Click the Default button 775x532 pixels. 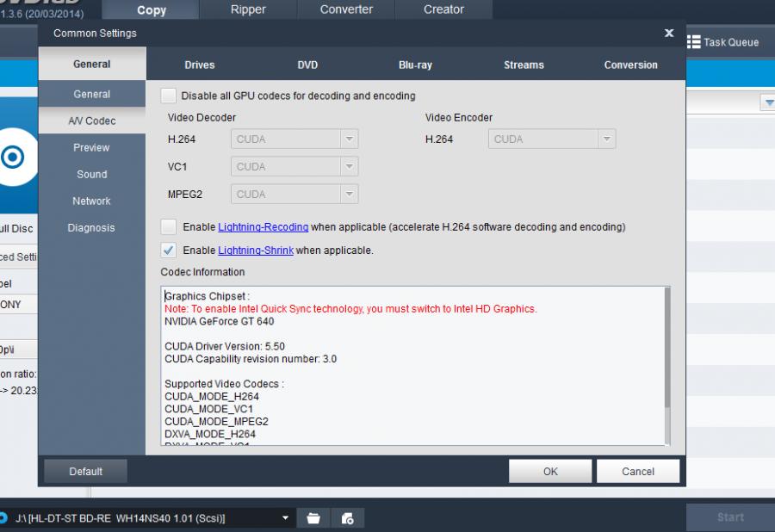[85, 471]
